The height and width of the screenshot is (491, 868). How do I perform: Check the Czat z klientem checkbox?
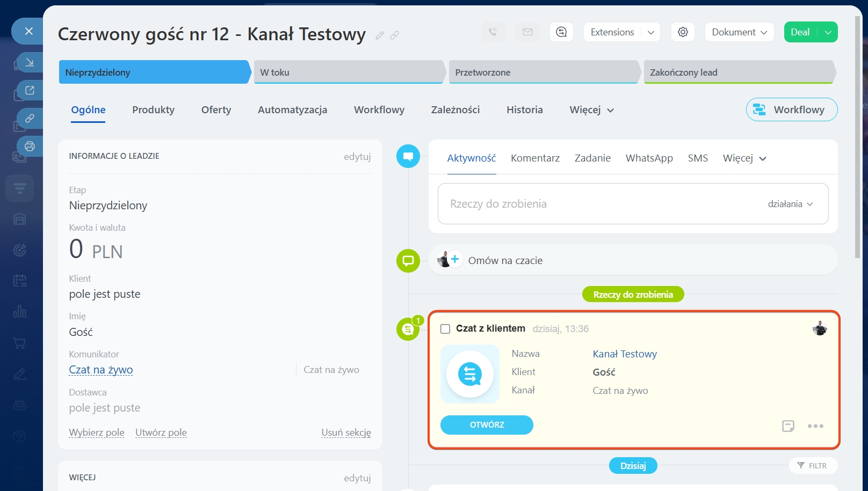(x=445, y=329)
